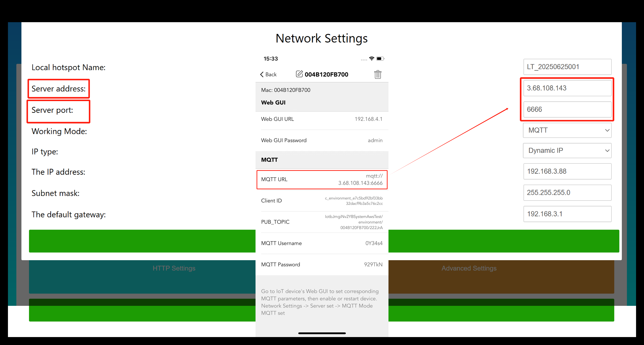Tap the MQTT section header on phone

322,160
